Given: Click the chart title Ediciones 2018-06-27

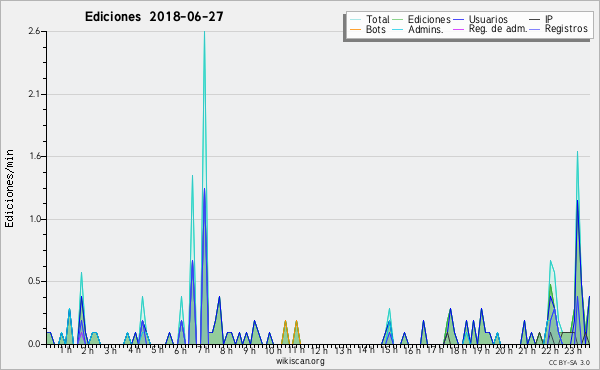Looking at the screenshot, I should point(154,17).
